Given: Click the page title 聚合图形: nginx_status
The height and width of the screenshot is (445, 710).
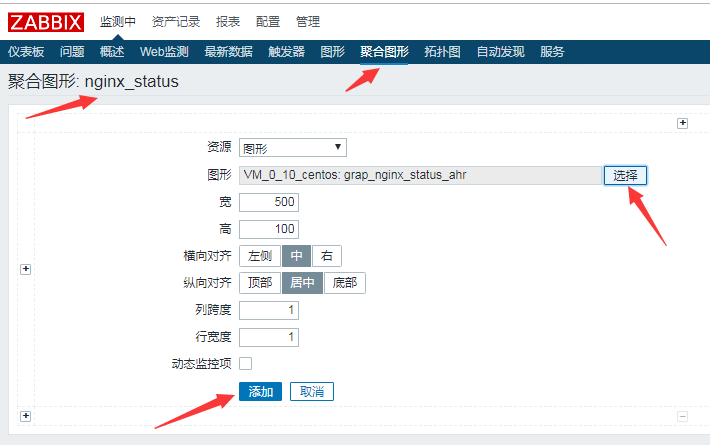Looking at the screenshot, I should (x=93, y=82).
